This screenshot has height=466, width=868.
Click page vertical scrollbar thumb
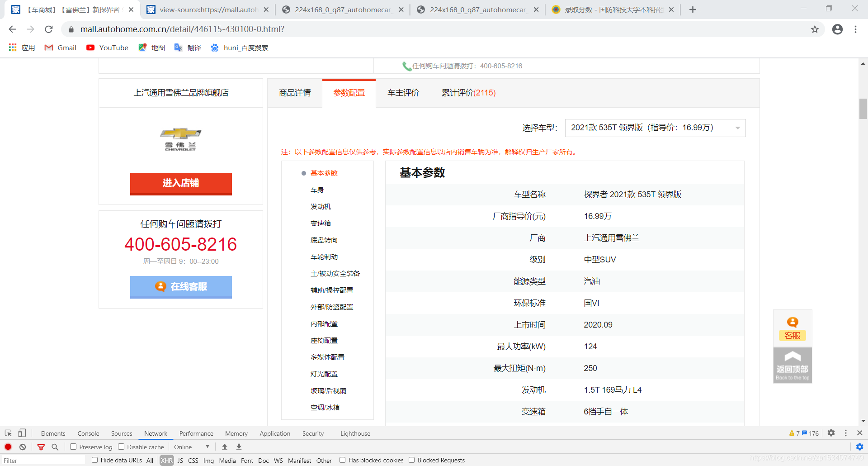[863, 109]
